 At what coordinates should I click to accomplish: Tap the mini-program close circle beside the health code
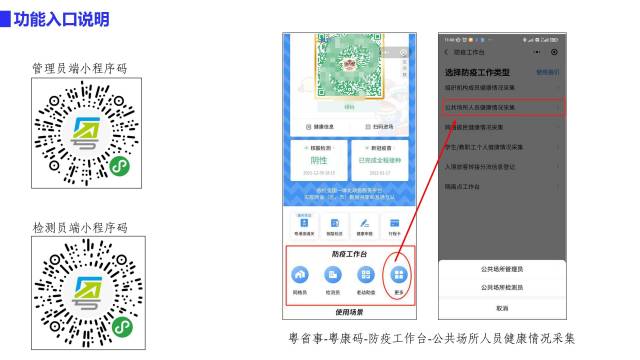pyautogui.click(x=403, y=53)
